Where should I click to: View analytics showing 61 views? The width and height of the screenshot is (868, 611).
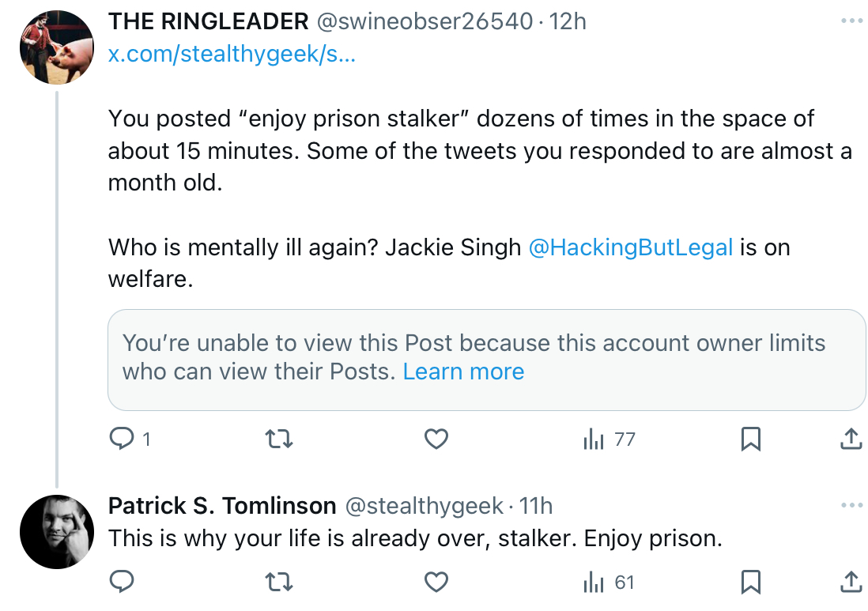(609, 582)
